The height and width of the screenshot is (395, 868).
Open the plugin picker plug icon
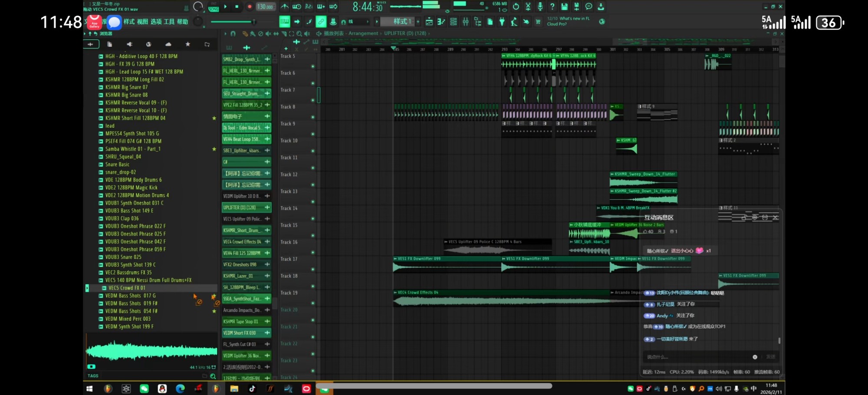(x=502, y=22)
